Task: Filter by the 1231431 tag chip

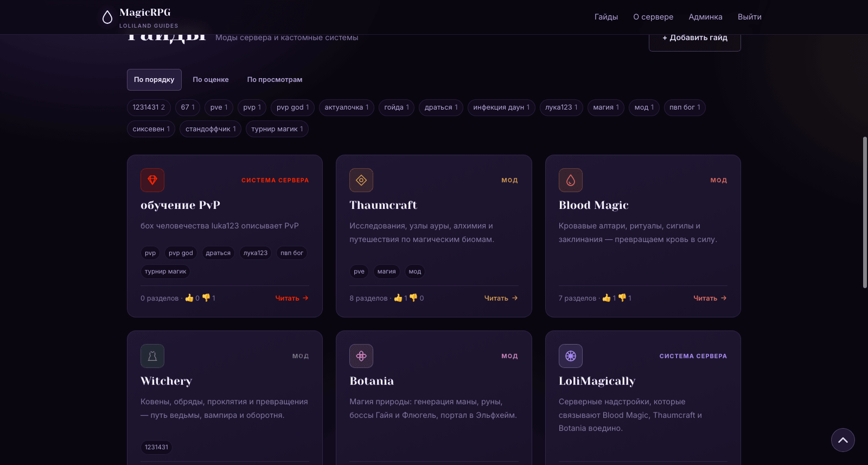Action: tap(149, 107)
